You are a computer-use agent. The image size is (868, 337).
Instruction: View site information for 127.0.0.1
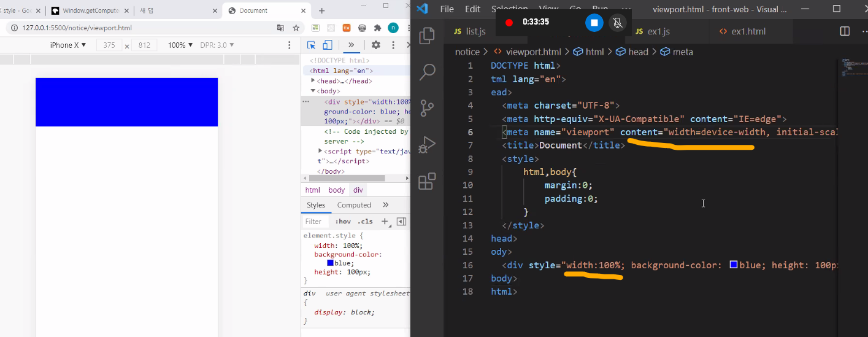click(13, 28)
